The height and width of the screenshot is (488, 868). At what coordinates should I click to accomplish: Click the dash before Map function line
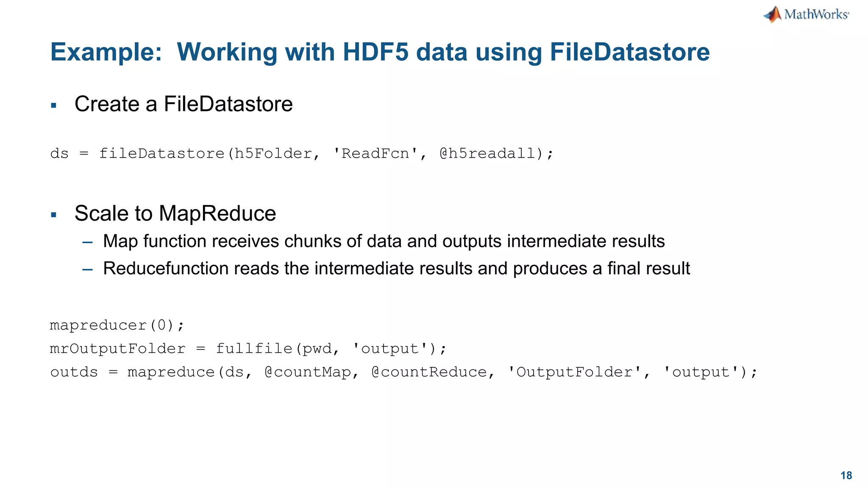coord(88,242)
